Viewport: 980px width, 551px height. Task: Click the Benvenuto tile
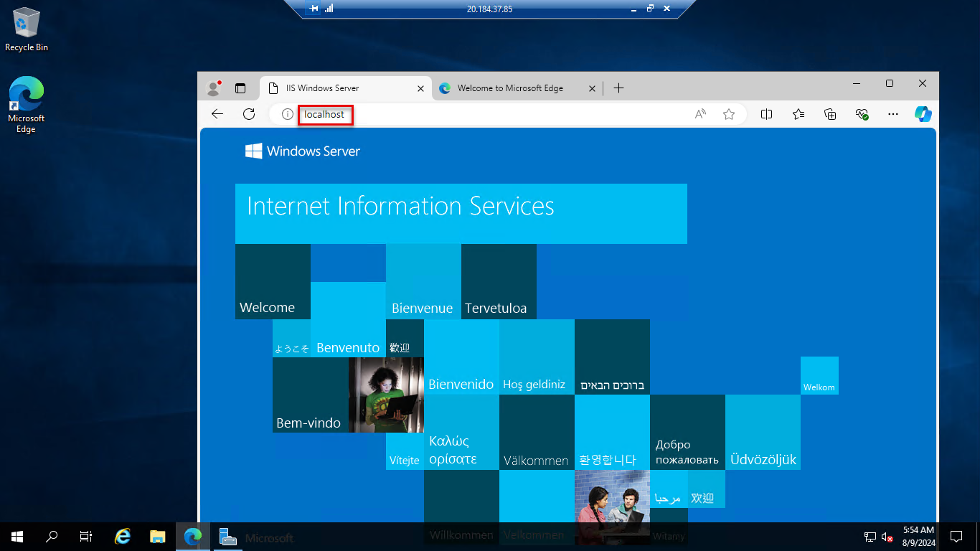348,319
